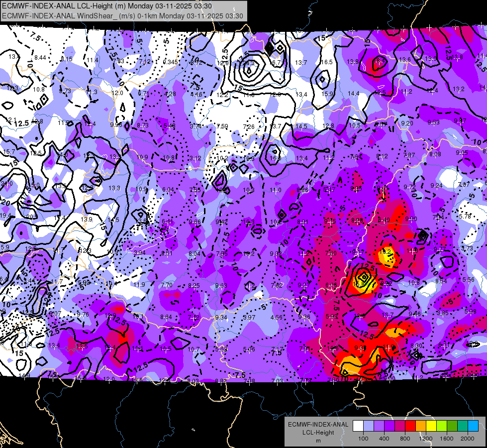
Task: Click the wind shear value 21.0
Action: [x=6, y=183]
